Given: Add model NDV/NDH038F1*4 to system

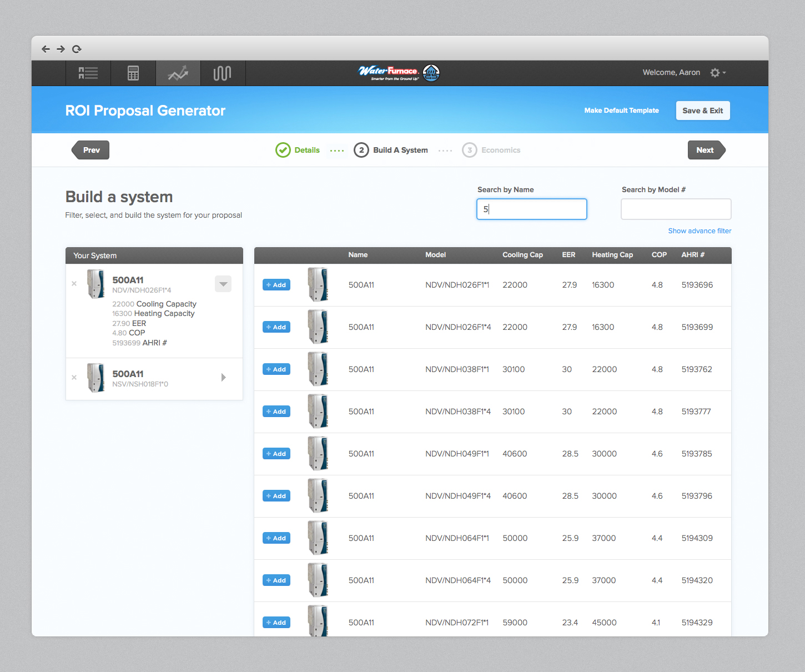Looking at the screenshot, I should pos(276,412).
